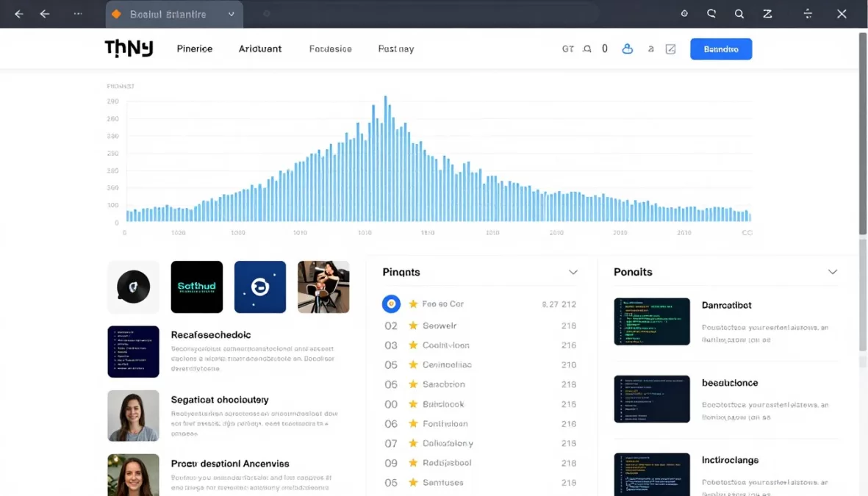The height and width of the screenshot is (496, 868).
Task: Click the GT icon in header
Action: [568, 48]
